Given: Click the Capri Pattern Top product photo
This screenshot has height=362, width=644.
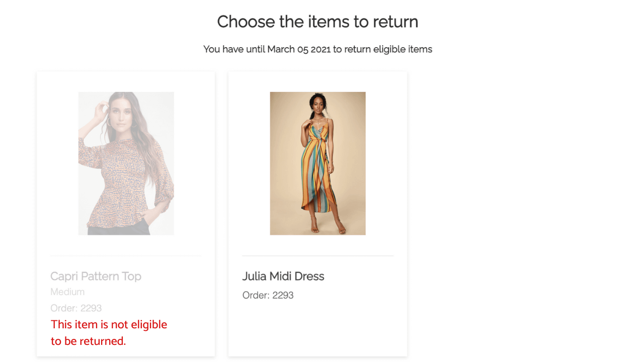Looking at the screenshot, I should click(126, 163).
